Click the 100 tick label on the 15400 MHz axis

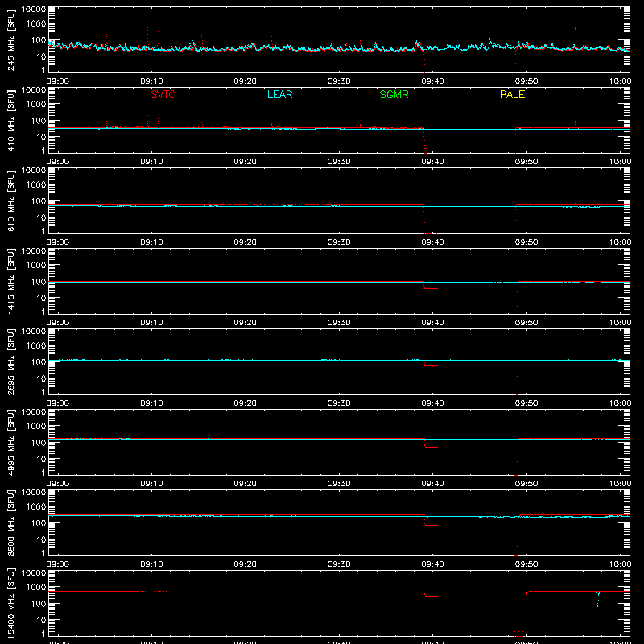coord(39,604)
